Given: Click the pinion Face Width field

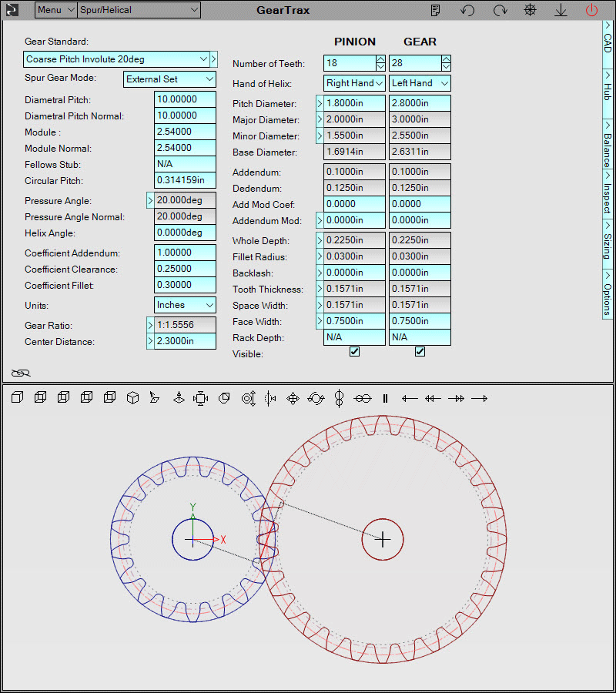Looking at the screenshot, I should (354, 321).
